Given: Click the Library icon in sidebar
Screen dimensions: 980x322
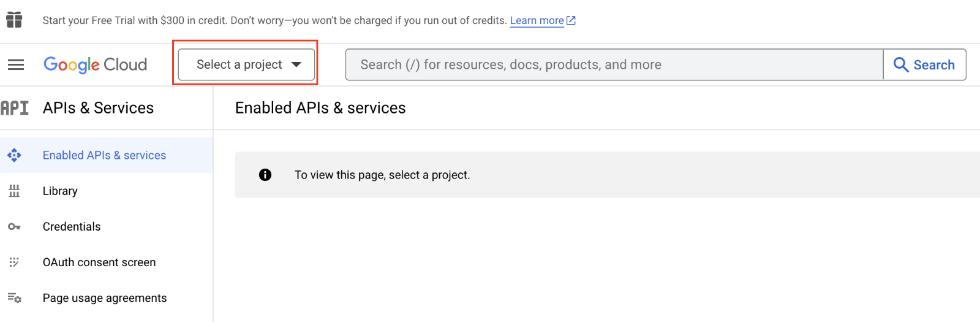Looking at the screenshot, I should pos(14,191).
